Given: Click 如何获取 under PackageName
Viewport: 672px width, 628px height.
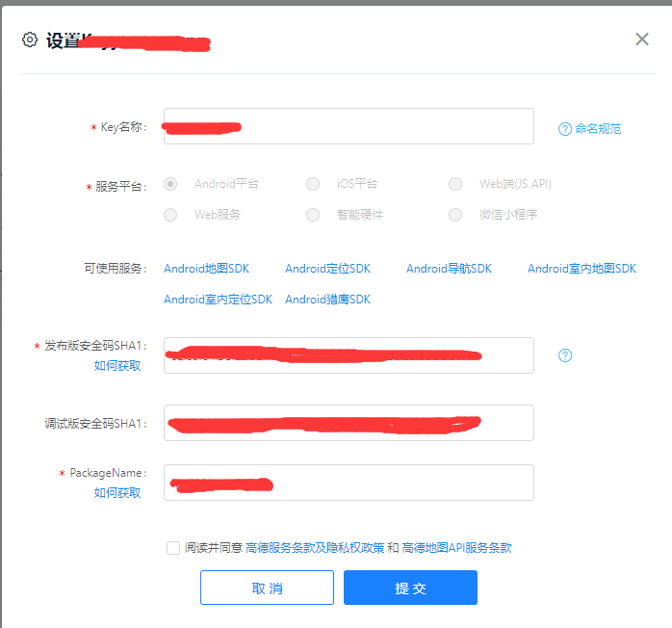Looking at the screenshot, I should 117,493.
